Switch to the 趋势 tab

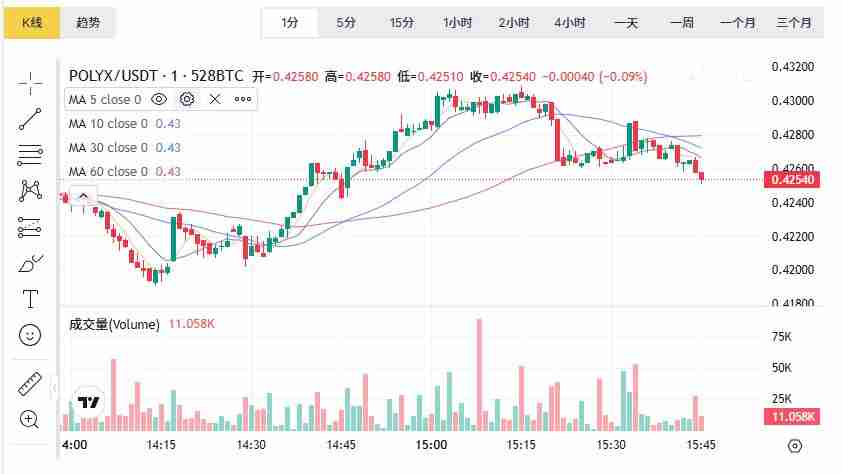[x=88, y=22]
